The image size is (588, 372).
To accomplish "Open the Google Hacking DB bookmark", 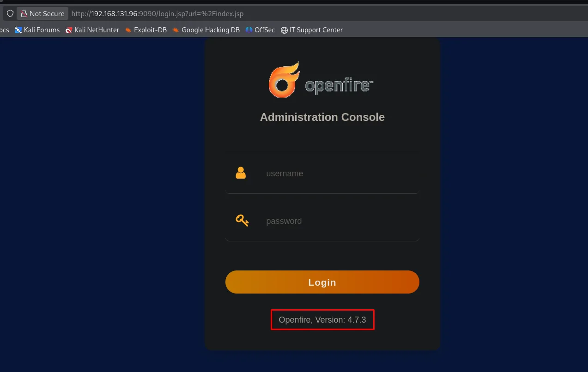I will click(x=206, y=30).
